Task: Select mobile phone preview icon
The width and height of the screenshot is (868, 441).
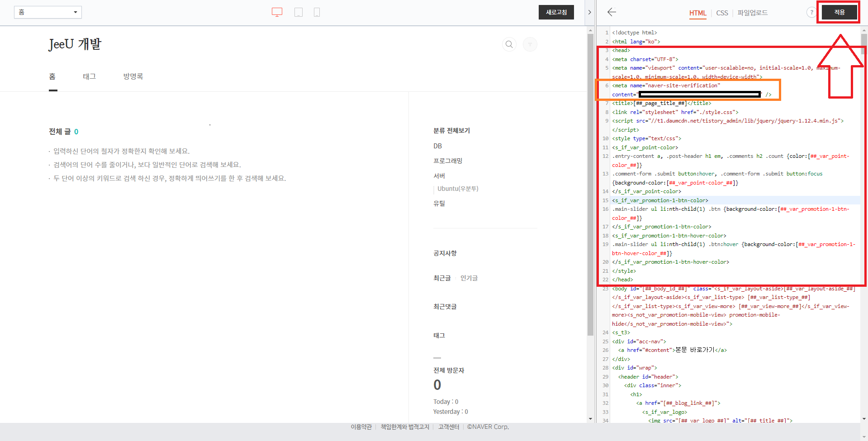Action: click(x=317, y=12)
